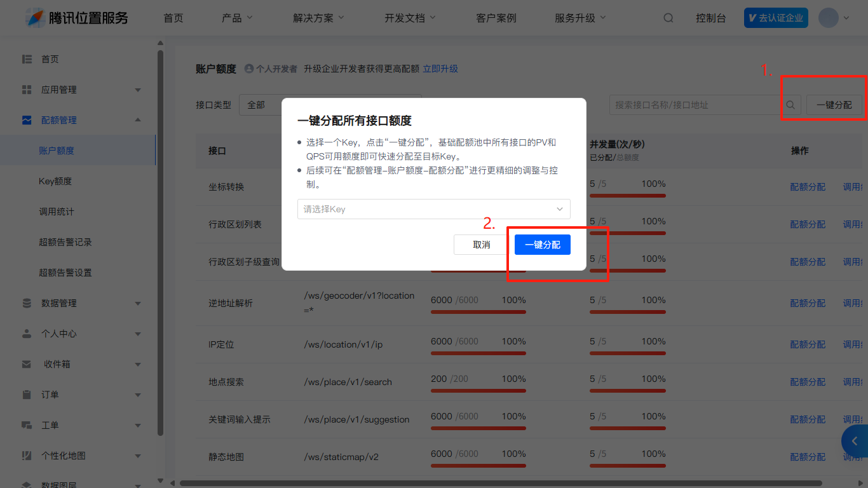The image size is (868, 488).
Task: Collapse the 配额管理 sidebar section
Action: pyautogui.click(x=138, y=120)
